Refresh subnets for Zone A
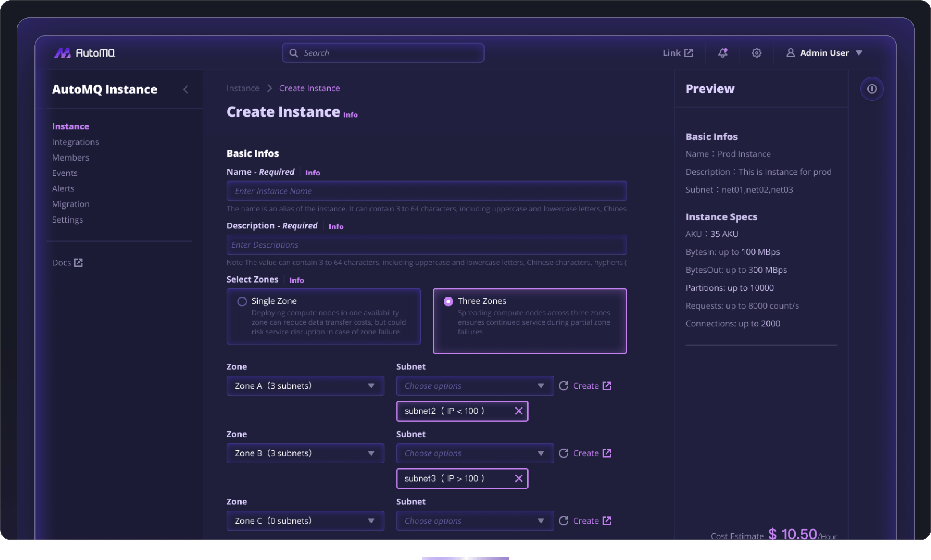 coord(563,386)
